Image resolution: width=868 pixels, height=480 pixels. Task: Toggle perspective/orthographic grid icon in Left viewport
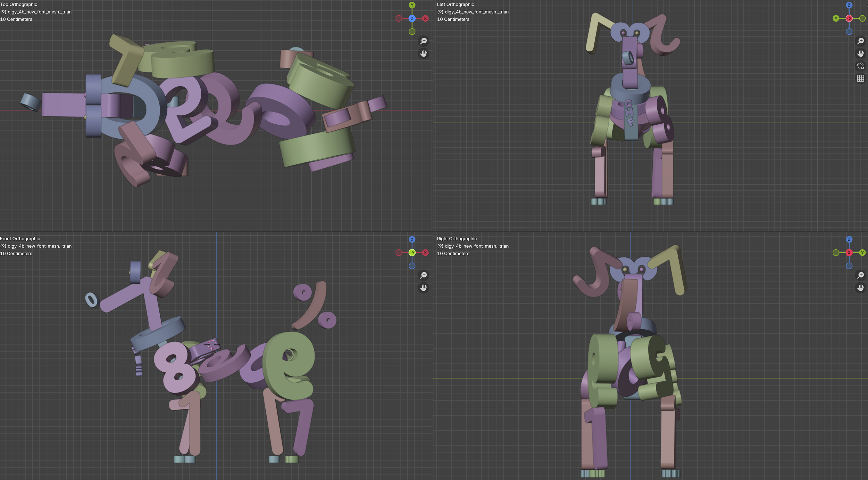pyautogui.click(x=860, y=78)
